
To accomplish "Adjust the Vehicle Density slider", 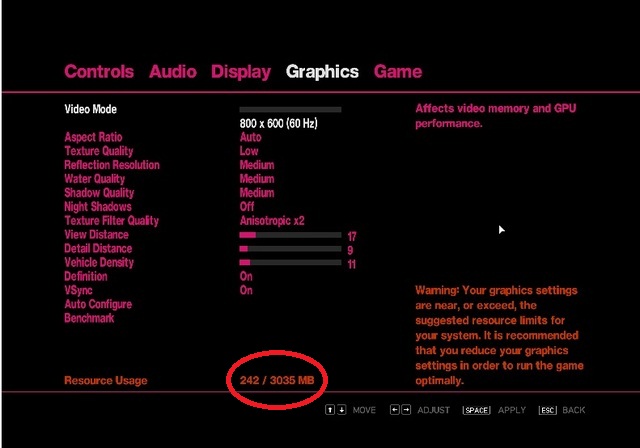I will click(x=290, y=263).
